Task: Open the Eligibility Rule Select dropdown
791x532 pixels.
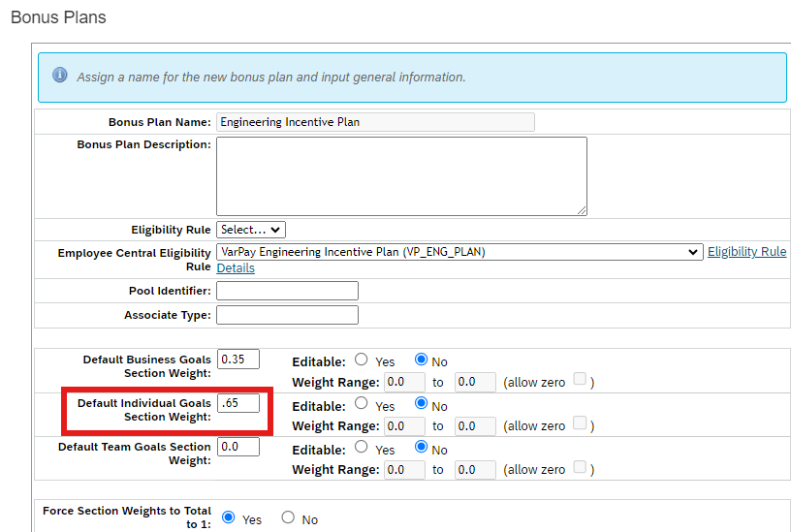Action: 251,230
